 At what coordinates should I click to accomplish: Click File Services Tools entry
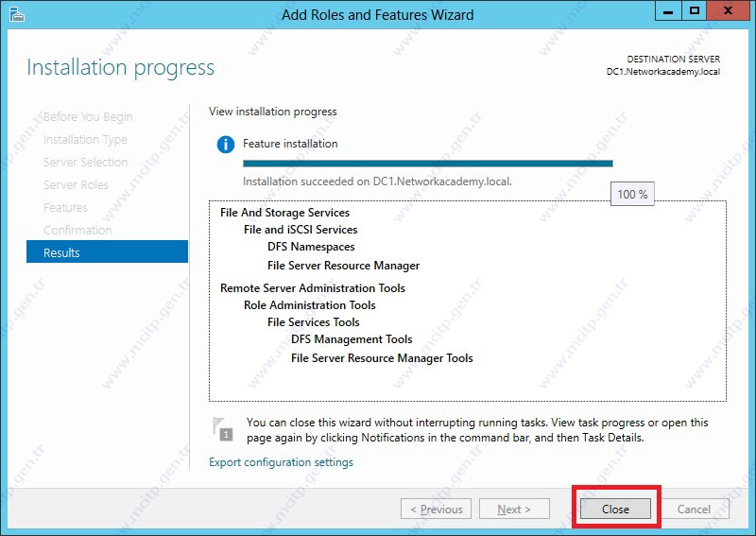click(314, 321)
